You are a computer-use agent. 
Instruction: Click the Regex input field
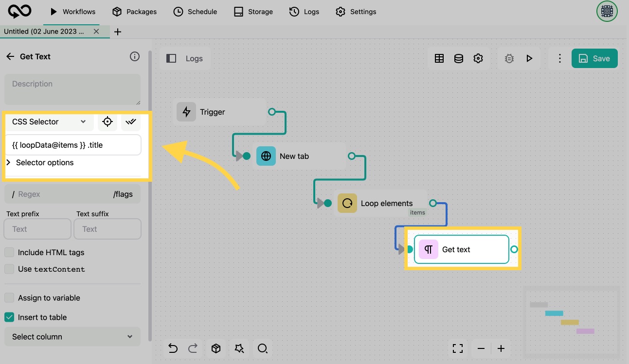63,194
